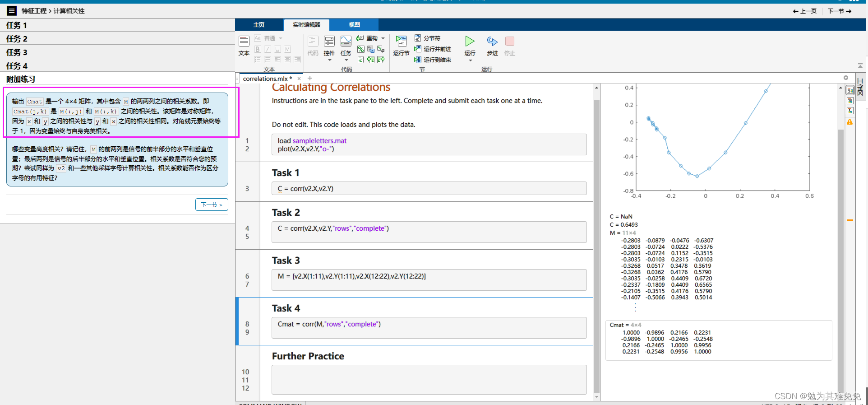Switch to the 主页 ribbon tab
868x405 pixels.
259,25
